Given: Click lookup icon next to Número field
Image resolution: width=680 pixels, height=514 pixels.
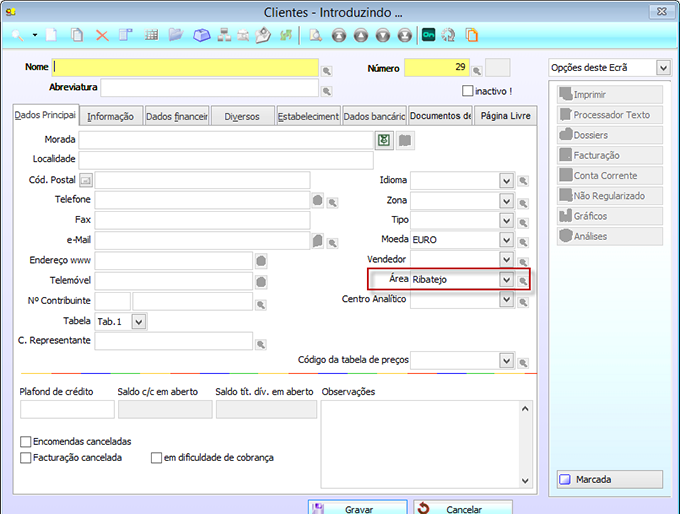Looking at the screenshot, I should [x=477, y=71].
